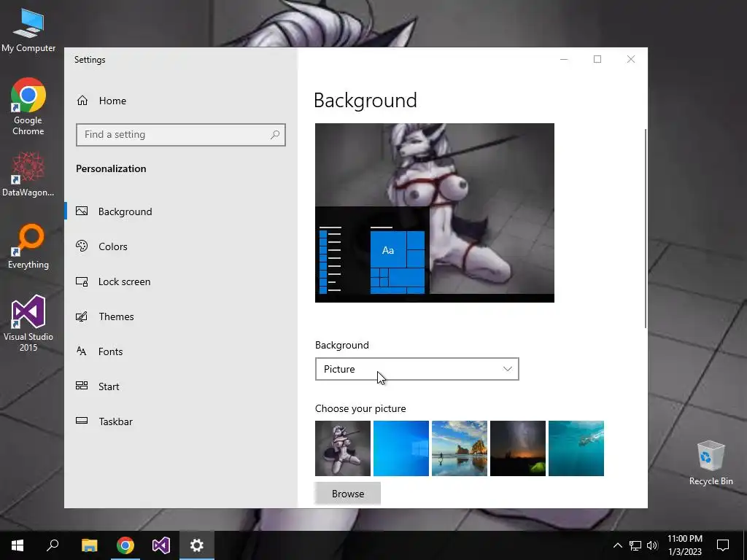Open the Fonts settings page
Screen dimensions: 747x560
click(x=181, y=351)
